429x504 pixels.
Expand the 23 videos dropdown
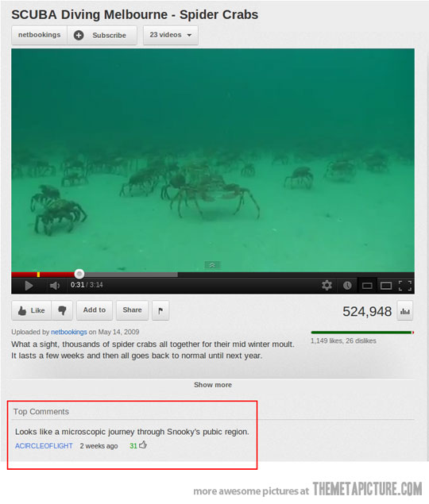coord(171,35)
